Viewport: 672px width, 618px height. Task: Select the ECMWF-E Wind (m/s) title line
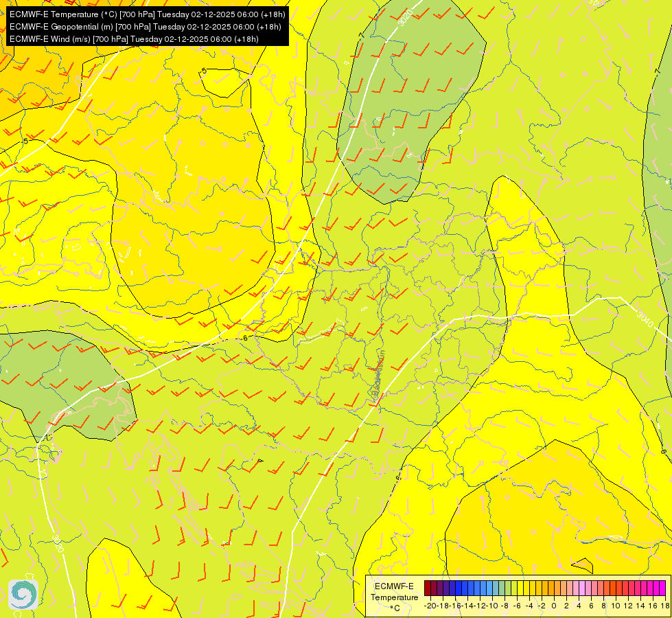134,39
